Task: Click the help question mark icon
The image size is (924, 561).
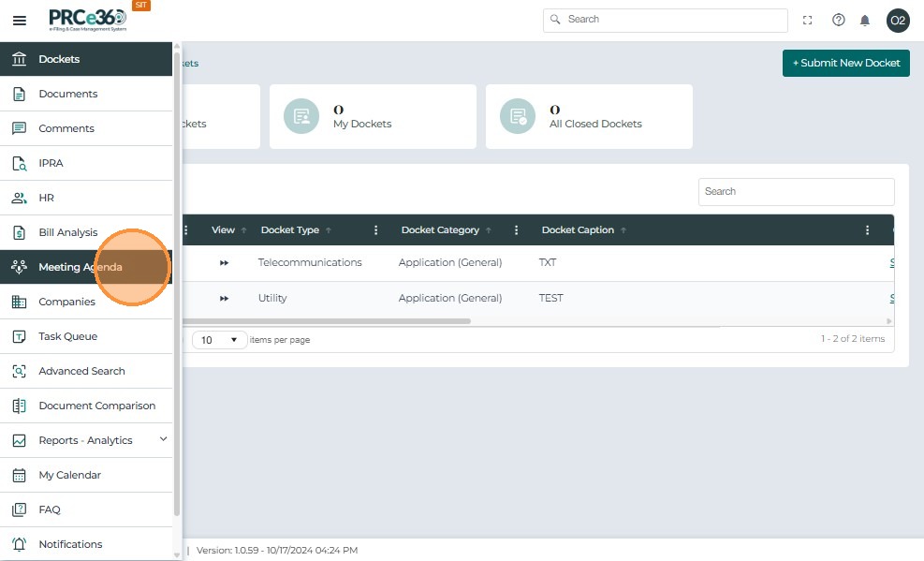Action: [x=838, y=20]
